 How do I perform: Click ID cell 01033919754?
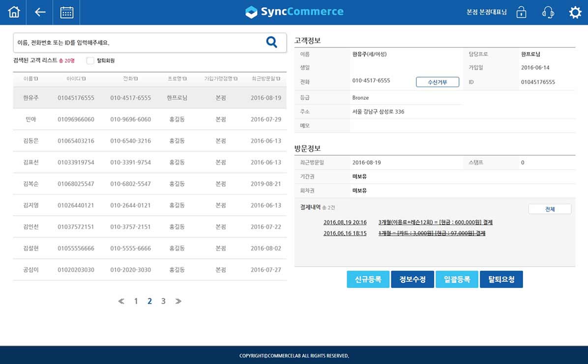(76, 162)
